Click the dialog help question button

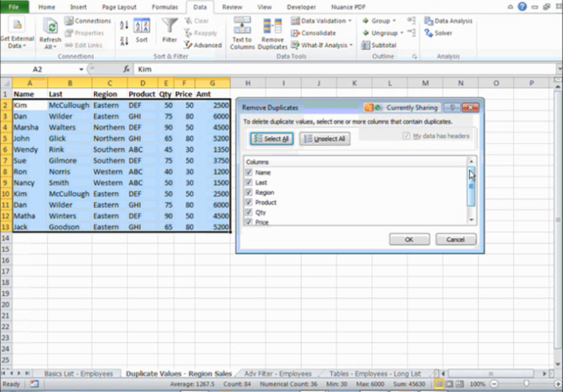point(452,107)
